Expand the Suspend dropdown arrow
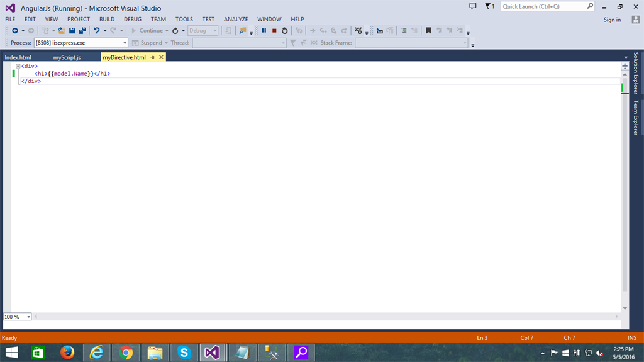The image size is (644, 362). click(x=166, y=43)
